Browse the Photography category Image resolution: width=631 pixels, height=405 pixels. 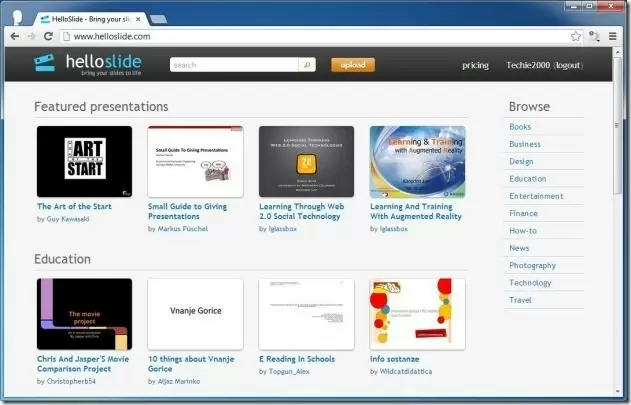coord(532,265)
